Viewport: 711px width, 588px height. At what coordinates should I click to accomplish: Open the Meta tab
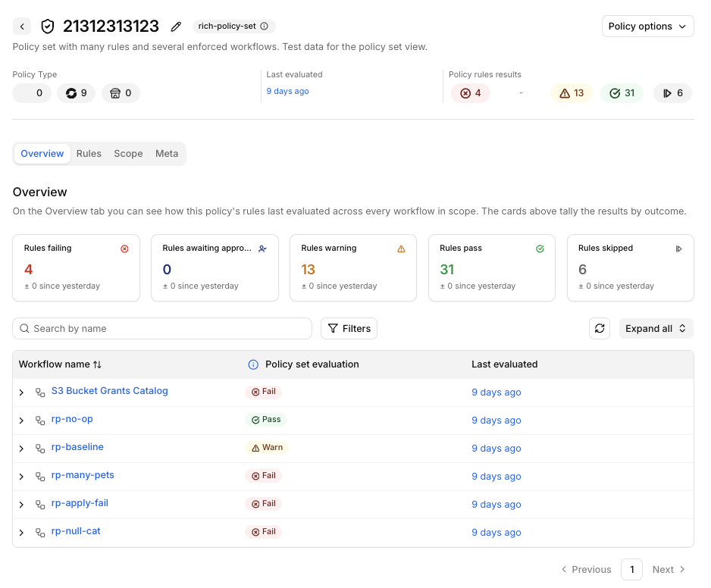coord(167,154)
